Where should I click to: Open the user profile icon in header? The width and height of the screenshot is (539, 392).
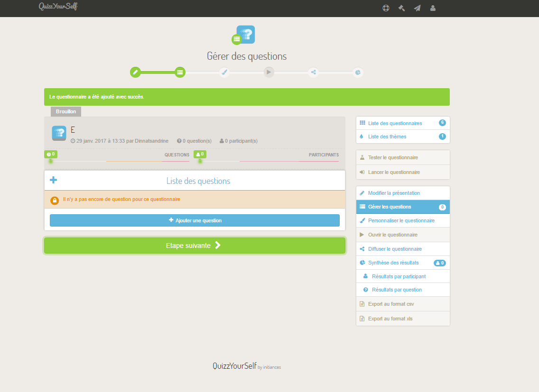[433, 8]
